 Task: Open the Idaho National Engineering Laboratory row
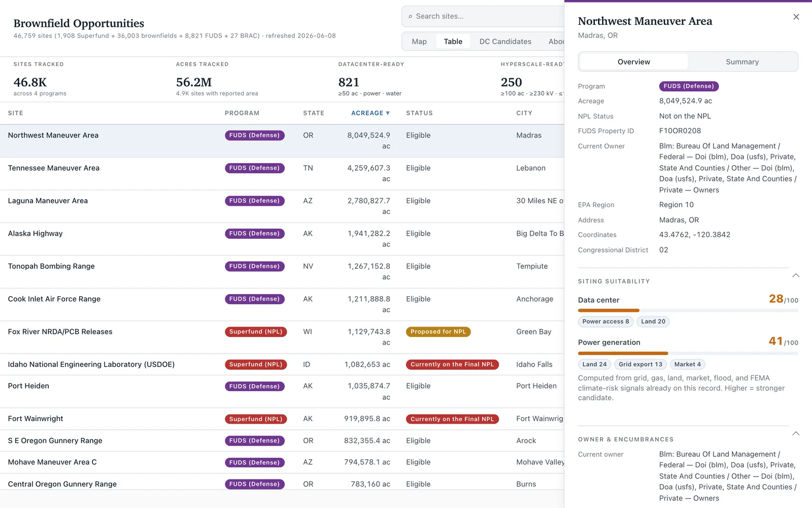pyautogui.click(x=282, y=365)
